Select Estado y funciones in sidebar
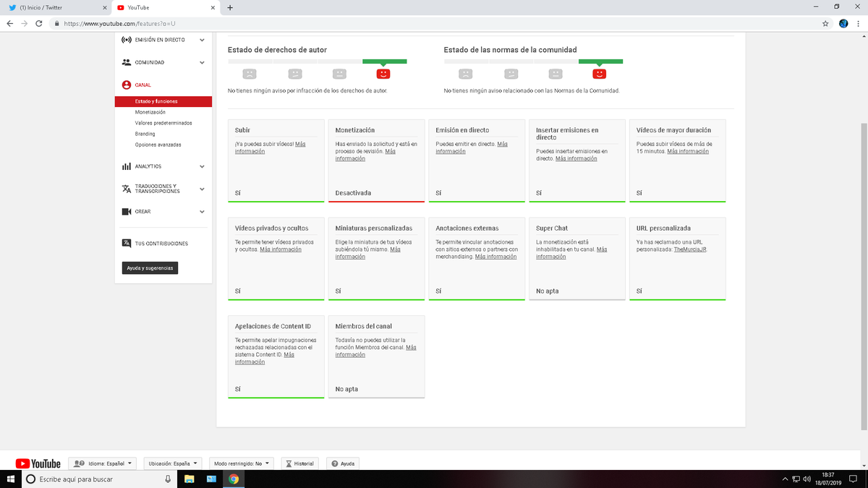 (163, 101)
